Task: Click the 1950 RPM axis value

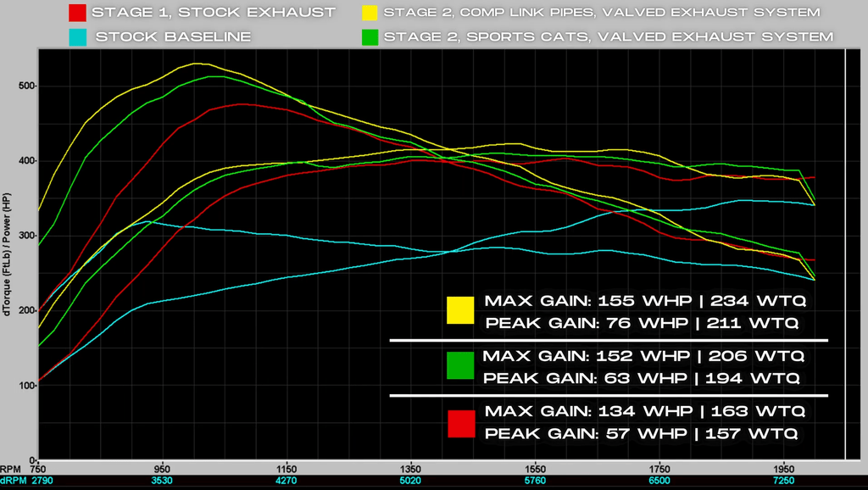Action: coord(783,470)
